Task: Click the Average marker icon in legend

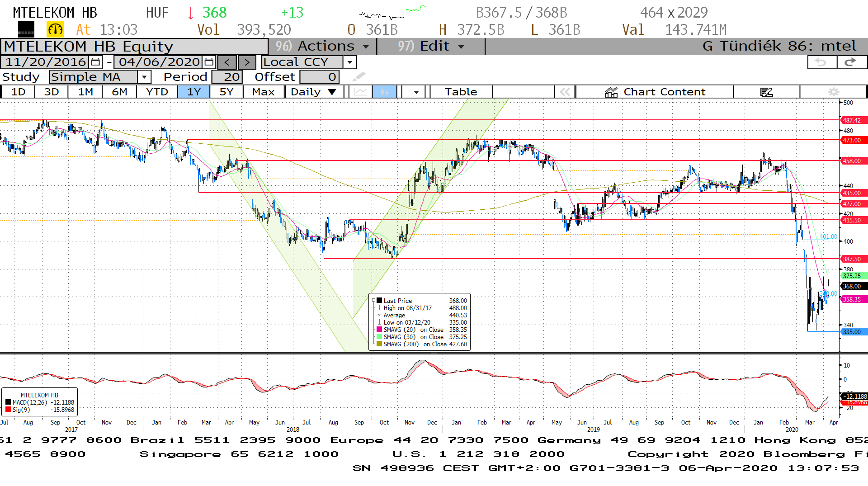Action: click(x=379, y=315)
